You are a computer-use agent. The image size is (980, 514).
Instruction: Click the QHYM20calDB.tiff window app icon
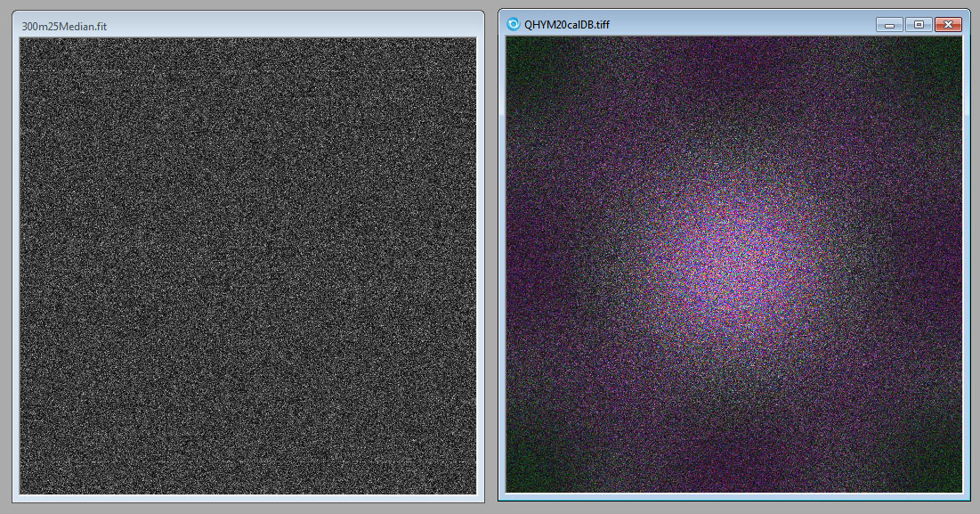pyautogui.click(x=513, y=24)
